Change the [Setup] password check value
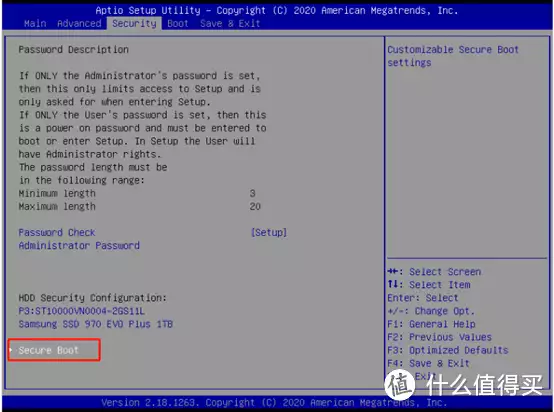Image resolution: width=554 pixels, height=412 pixels. pos(269,233)
